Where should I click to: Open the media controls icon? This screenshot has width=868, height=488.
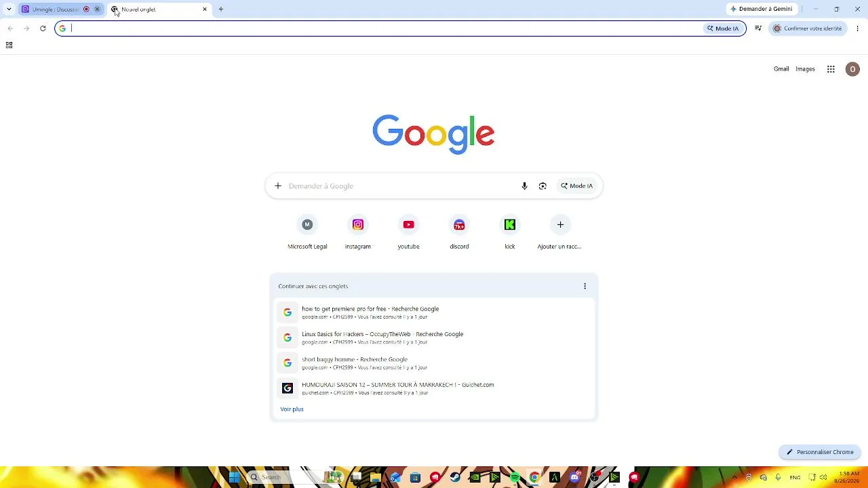758,28
